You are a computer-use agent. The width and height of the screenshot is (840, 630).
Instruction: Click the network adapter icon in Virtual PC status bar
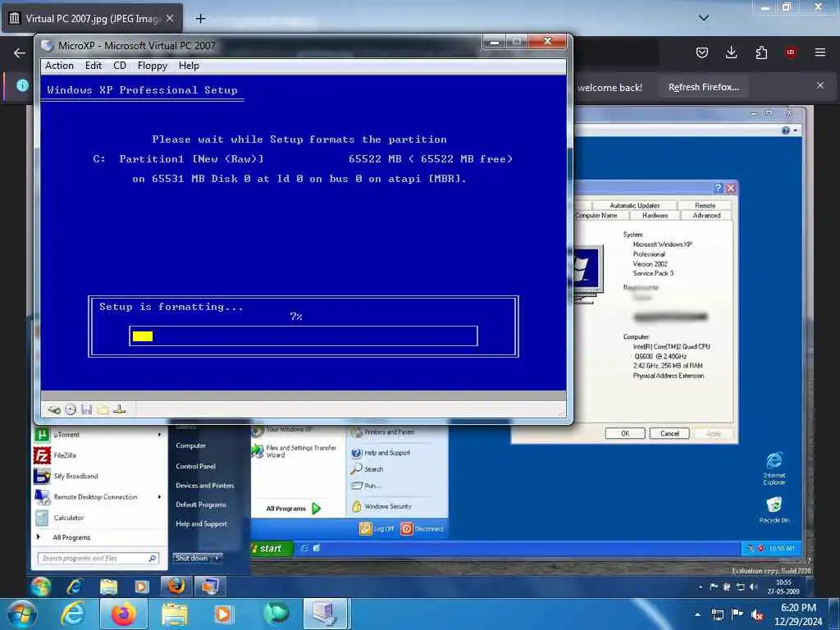point(120,410)
